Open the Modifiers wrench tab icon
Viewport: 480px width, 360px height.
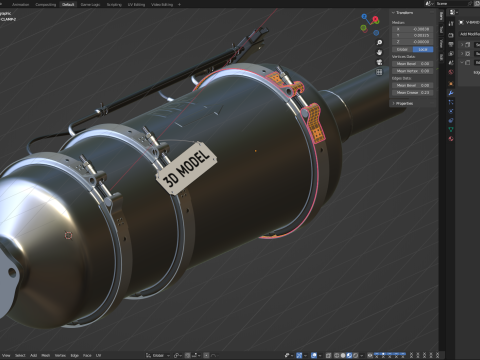click(451, 93)
